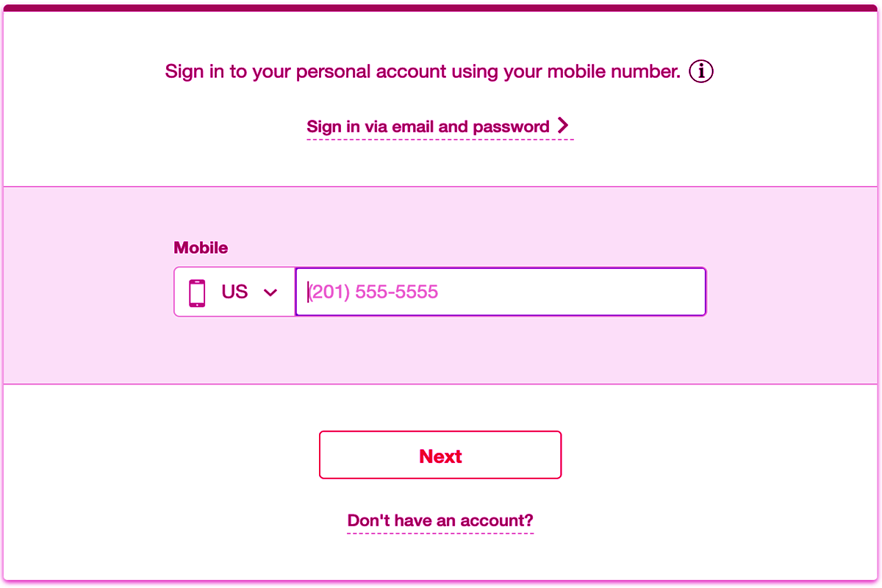Click the word 'account?' in the bottom link

tap(497, 520)
